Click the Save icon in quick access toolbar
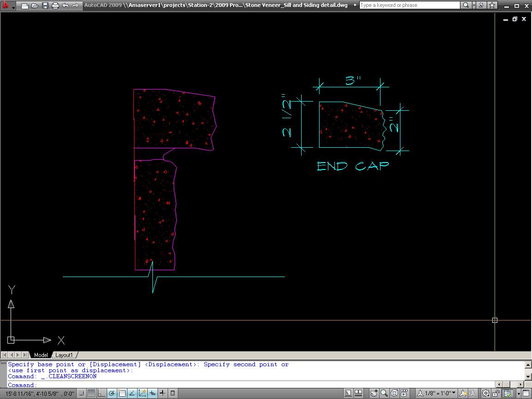Image resolution: width=532 pixels, height=399 pixels. pos(45,6)
